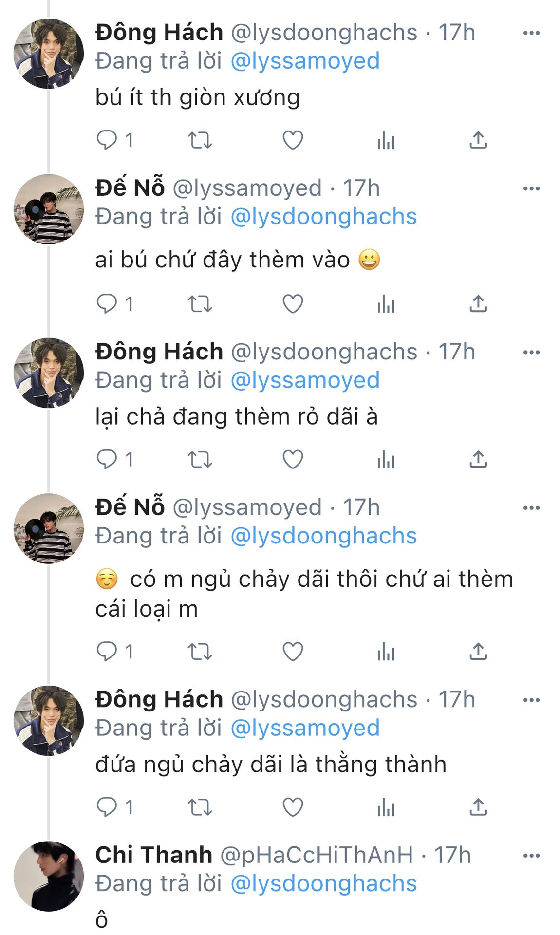Reply to "có m ngủ chảy dãi" tweet
560x935 pixels.
point(107,652)
